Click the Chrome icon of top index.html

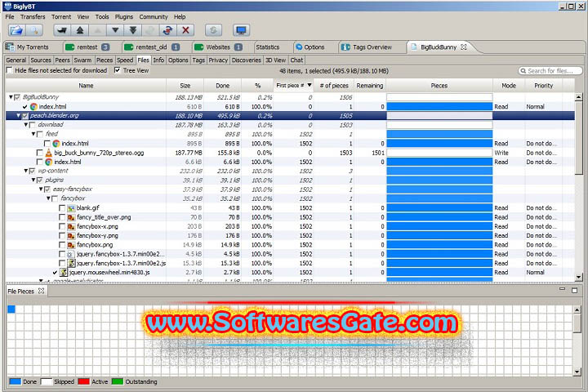pyautogui.click(x=33, y=106)
